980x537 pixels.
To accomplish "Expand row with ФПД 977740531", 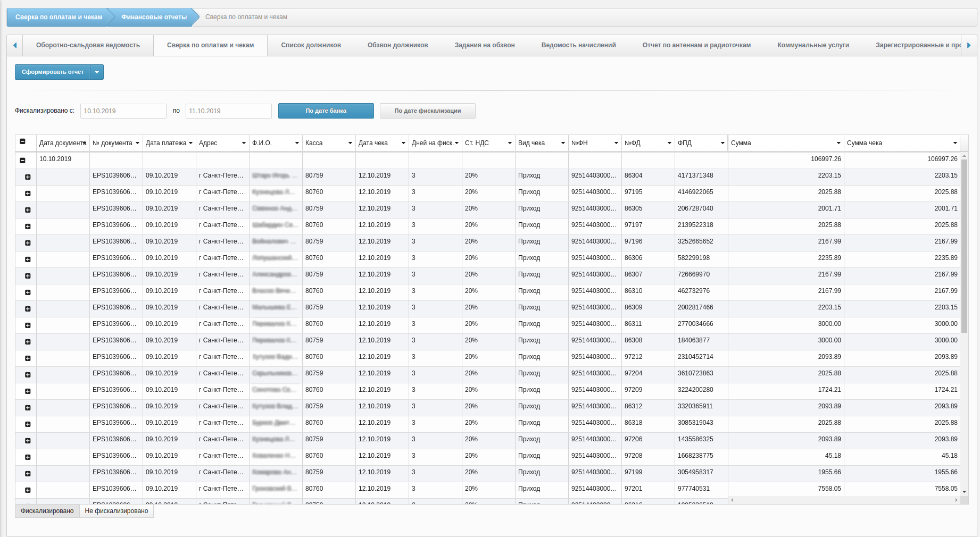I will coord(28,490).
